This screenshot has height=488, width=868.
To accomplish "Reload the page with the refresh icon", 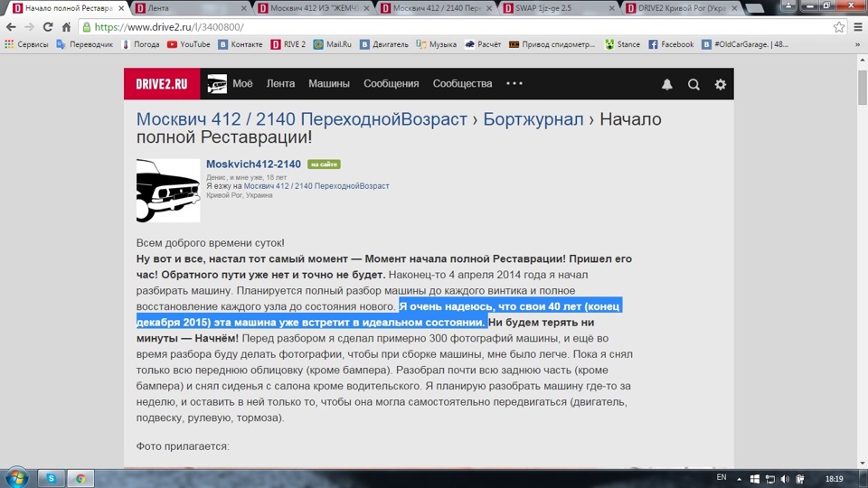I will point(48,27).
